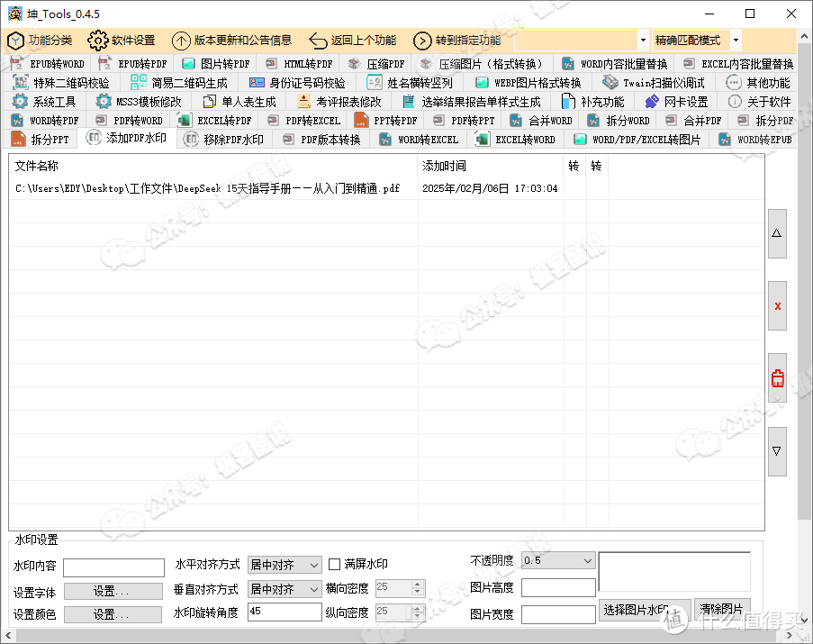This screenshot has height=644, width=813.
Task: Open the EPUB转WORD conversion tool
Action: pos(50,63)
